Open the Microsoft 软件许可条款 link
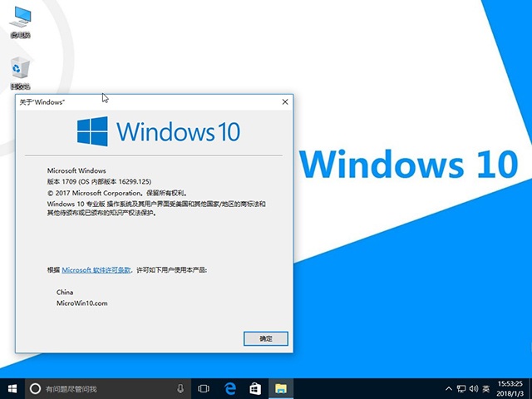532x399 pixels. coord(96,270)
